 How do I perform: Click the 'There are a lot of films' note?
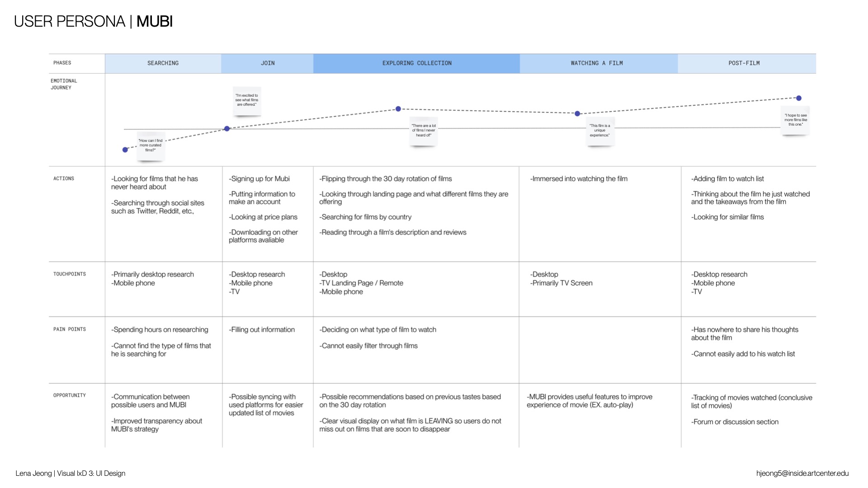tap(424, 131)
